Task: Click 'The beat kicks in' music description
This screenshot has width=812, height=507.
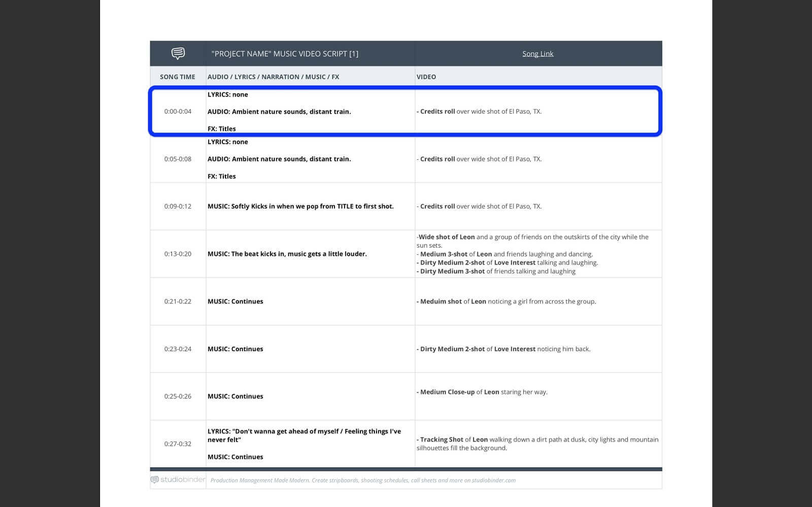Action: [x=287, y=254]
